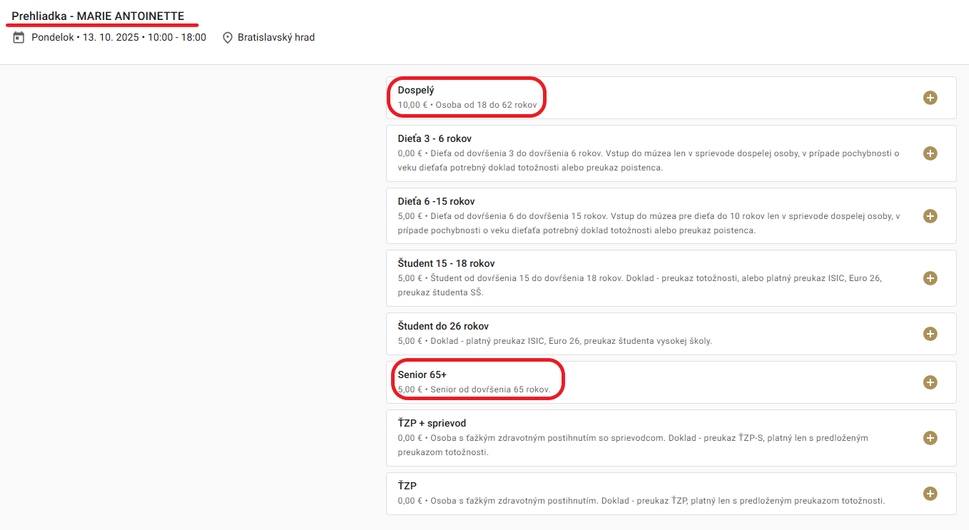The width and height of the screenshot is (969, 530).
Task: Select the Senior 65+ ticket title
Action: click(x=422, y=374)
